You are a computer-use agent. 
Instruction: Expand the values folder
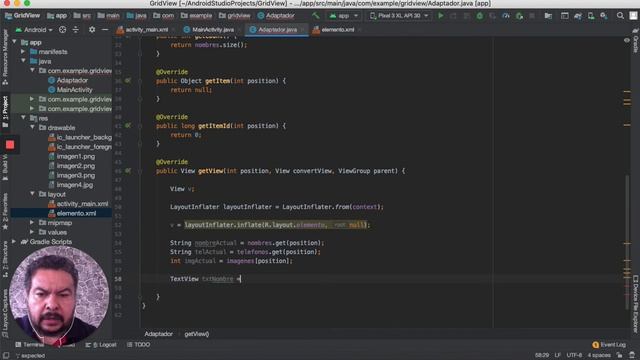coord(32,232)
